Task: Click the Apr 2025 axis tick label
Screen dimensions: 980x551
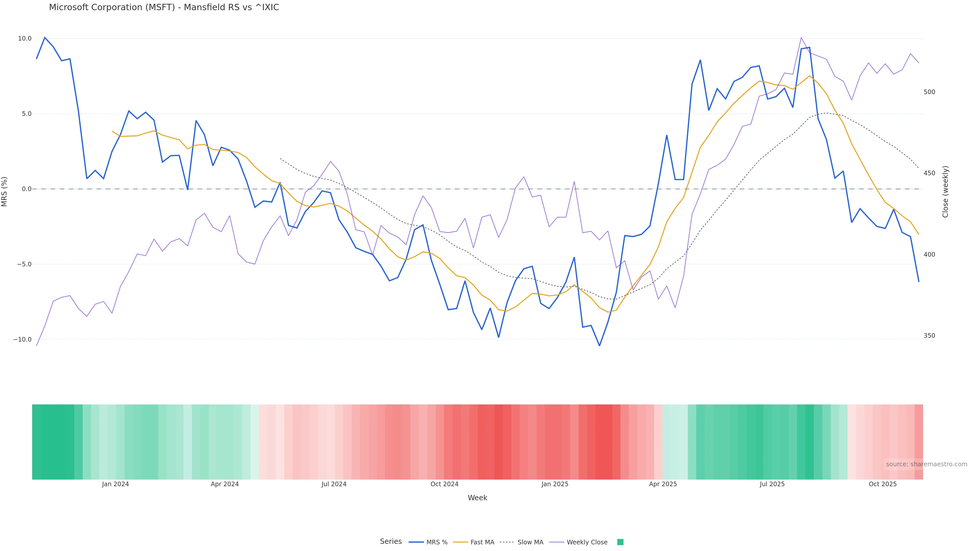Action: (x=663, y=484)
